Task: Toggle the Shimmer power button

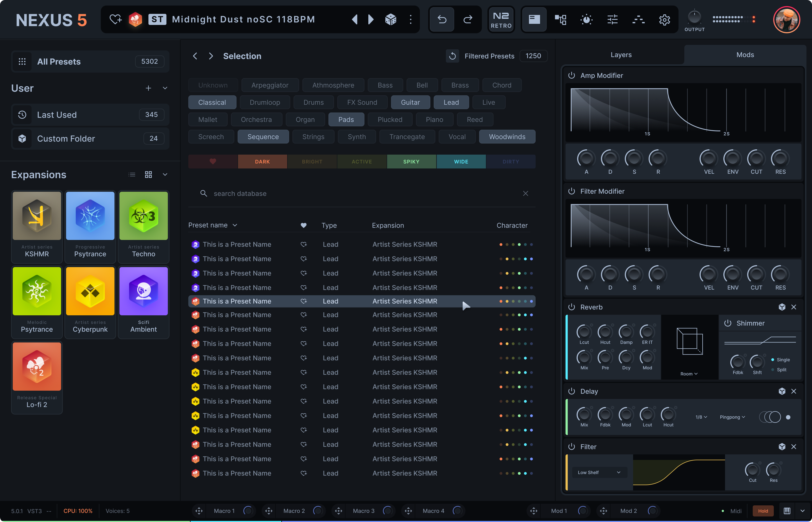Action: click(727, 323)
